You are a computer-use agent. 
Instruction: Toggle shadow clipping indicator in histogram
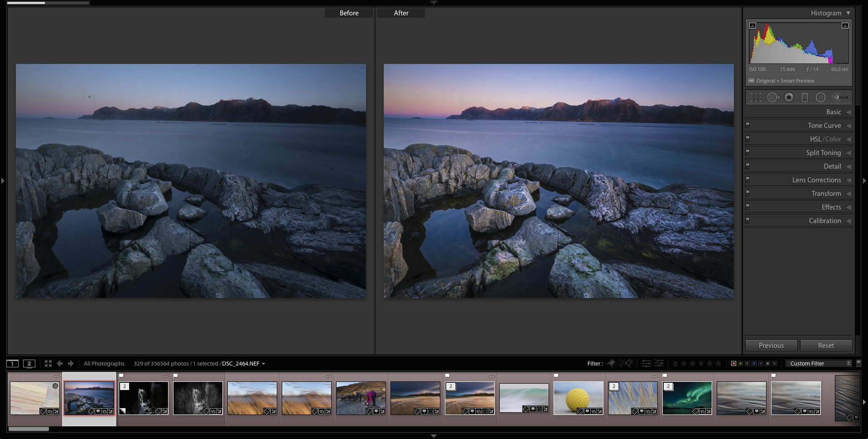coord(753,26)
